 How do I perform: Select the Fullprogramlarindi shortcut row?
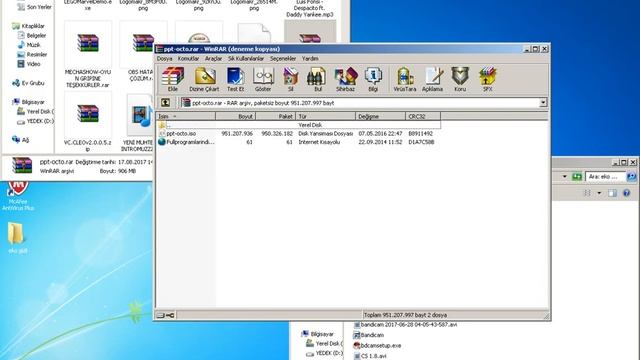coord(298,142)
